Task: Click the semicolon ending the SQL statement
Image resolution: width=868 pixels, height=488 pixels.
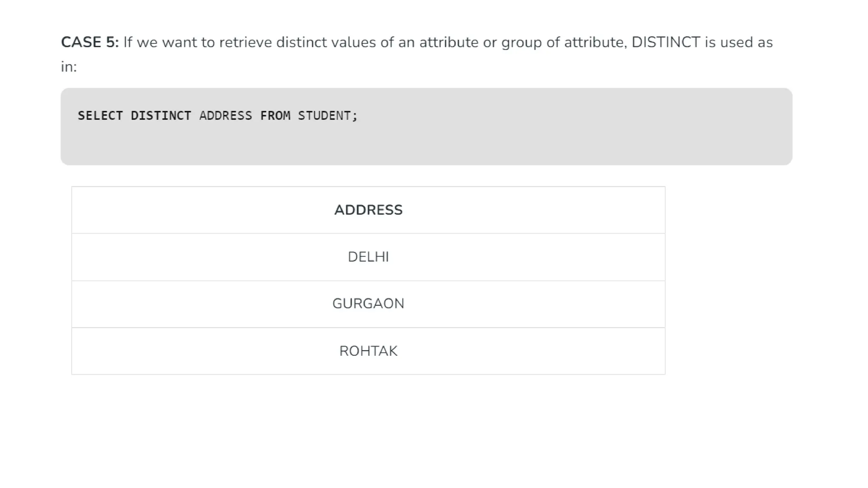Action: tap(355, 116)
